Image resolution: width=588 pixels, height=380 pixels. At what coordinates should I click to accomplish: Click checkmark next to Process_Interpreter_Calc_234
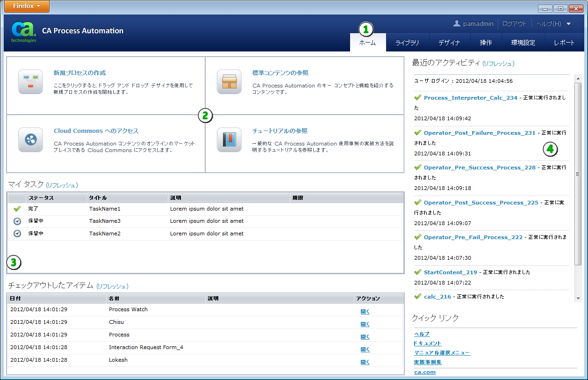(418, 97)
